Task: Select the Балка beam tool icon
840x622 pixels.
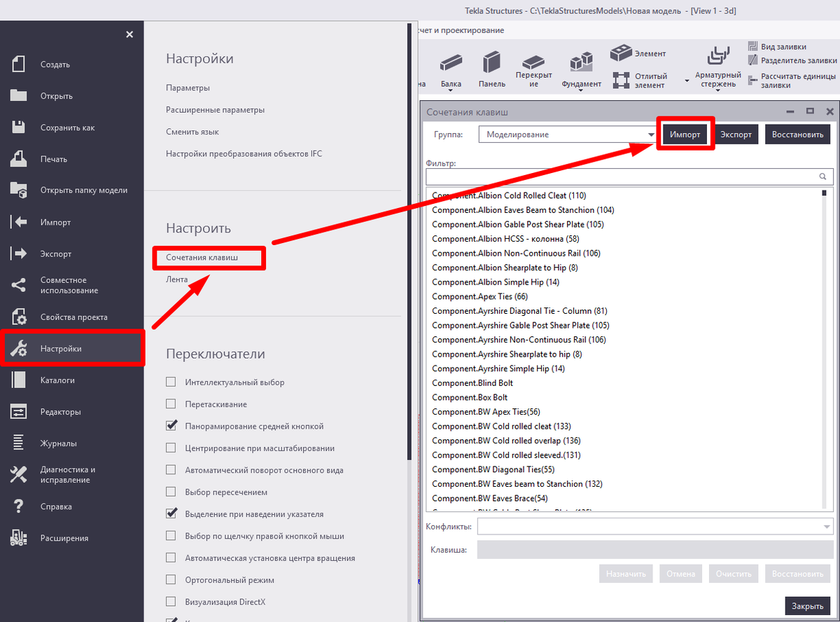Action: pyautogui.click(x=451, y=63)
